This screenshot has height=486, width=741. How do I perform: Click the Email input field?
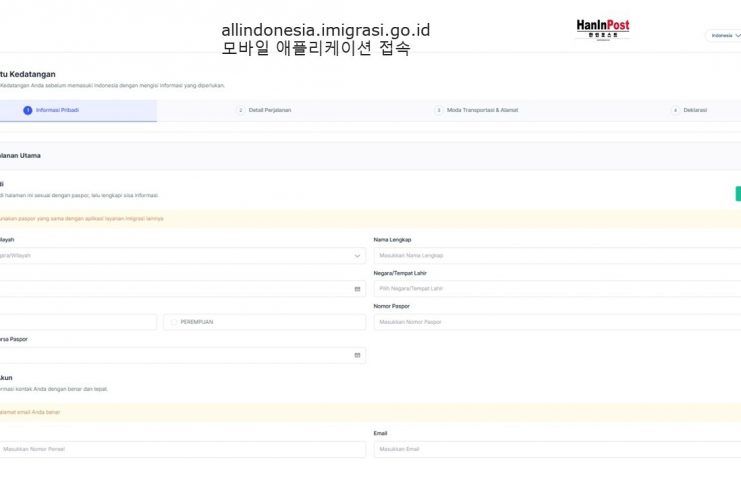(x=556, y=449)
